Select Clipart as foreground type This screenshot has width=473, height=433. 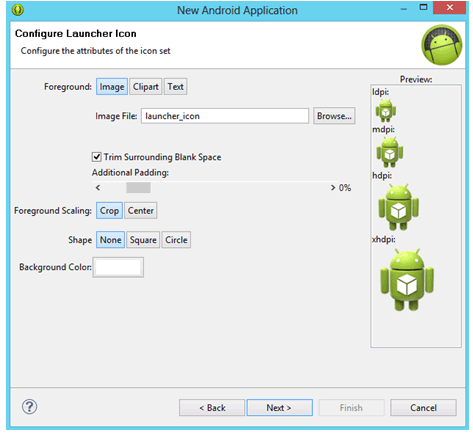146,87
